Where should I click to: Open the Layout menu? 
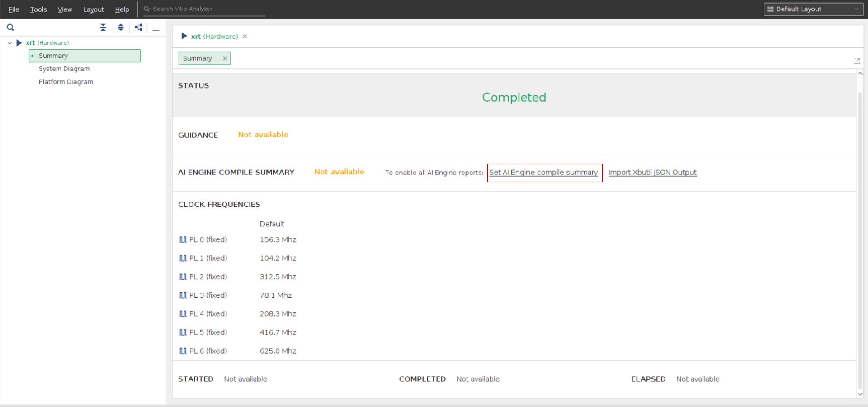94,9
